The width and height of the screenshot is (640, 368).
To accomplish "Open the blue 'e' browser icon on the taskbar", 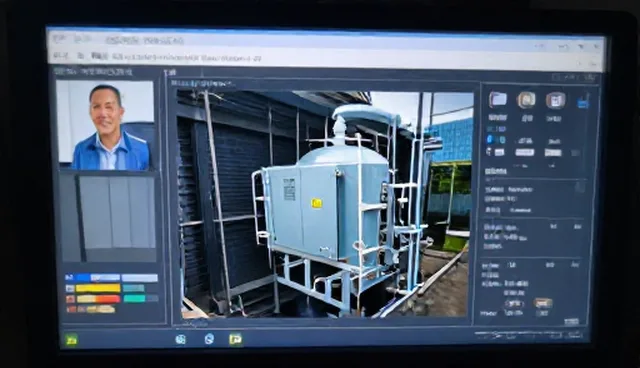I will [209, 339].
